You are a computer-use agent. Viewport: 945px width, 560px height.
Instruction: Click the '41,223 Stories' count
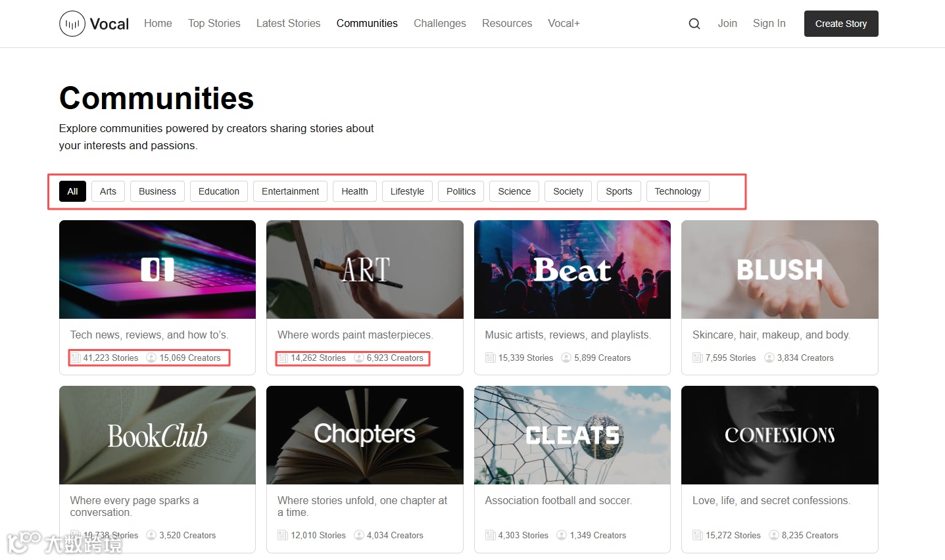tap(110, 358)
